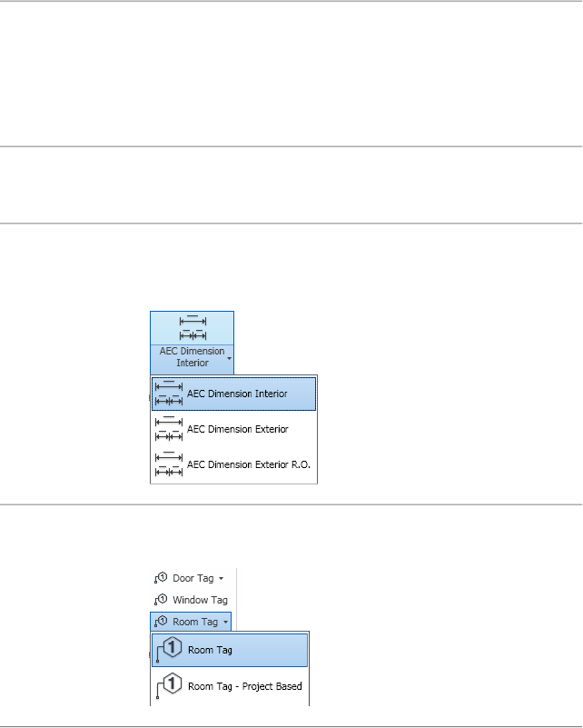Image resolution: width=583 pixels, height=728 pixels.
Task: Collapse the Room Tag ribbon dropdown arrow
Action: (226, 623)
